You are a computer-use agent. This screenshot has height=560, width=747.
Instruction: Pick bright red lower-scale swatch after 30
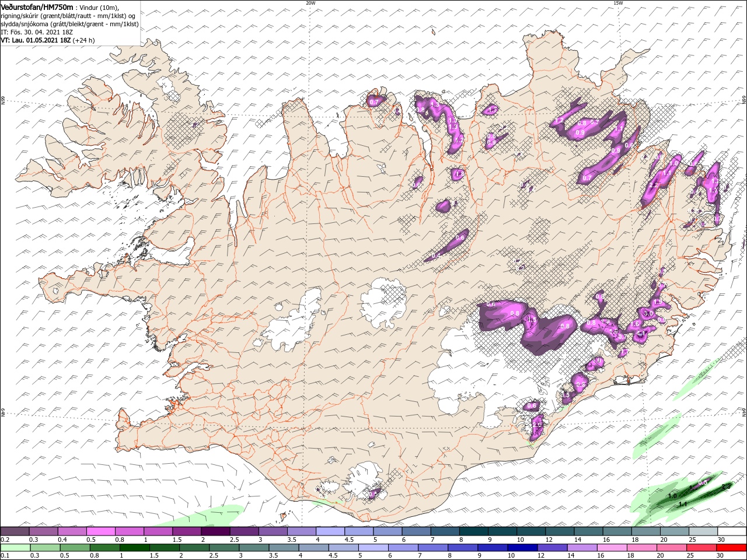pos(732,548)
